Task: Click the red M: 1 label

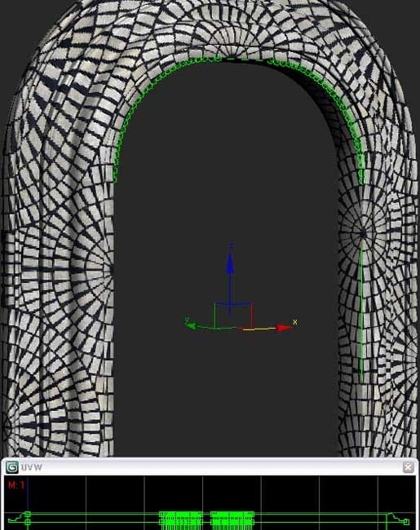Action: coord(16,485)
